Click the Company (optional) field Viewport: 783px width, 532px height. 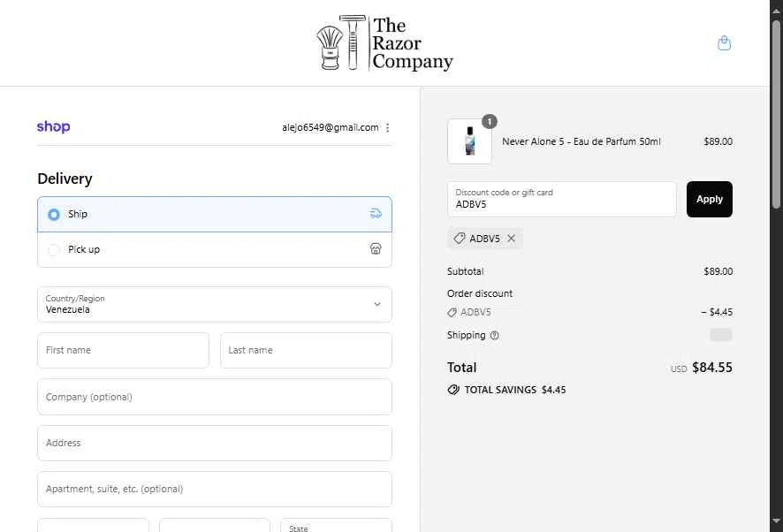point(215,397)
